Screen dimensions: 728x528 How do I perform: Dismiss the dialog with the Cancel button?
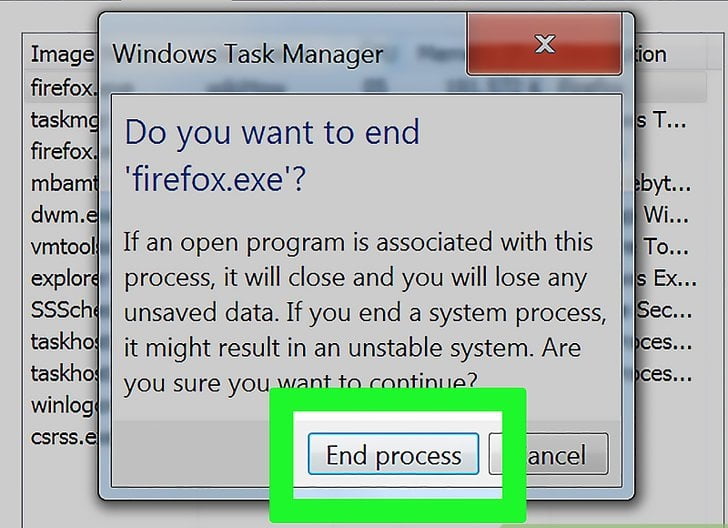pyautogui.click(x=548, y=454)
